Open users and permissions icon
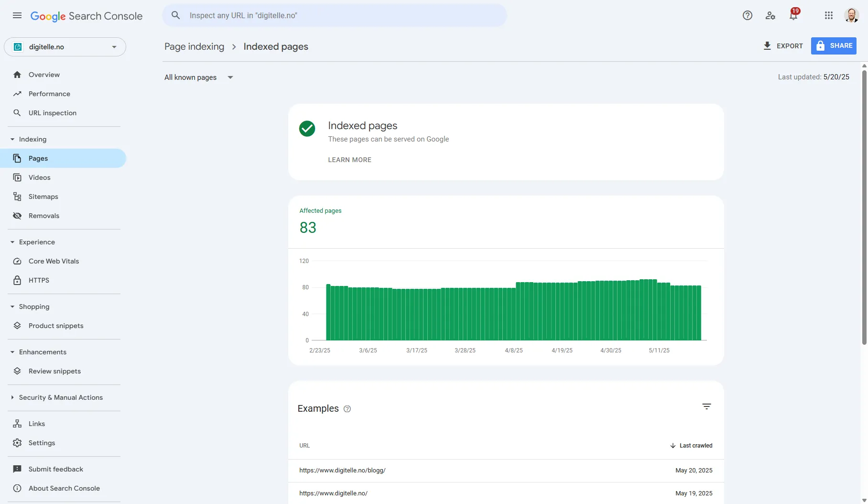The height and width of the screenshot is (504, 868). pos(770,15)
